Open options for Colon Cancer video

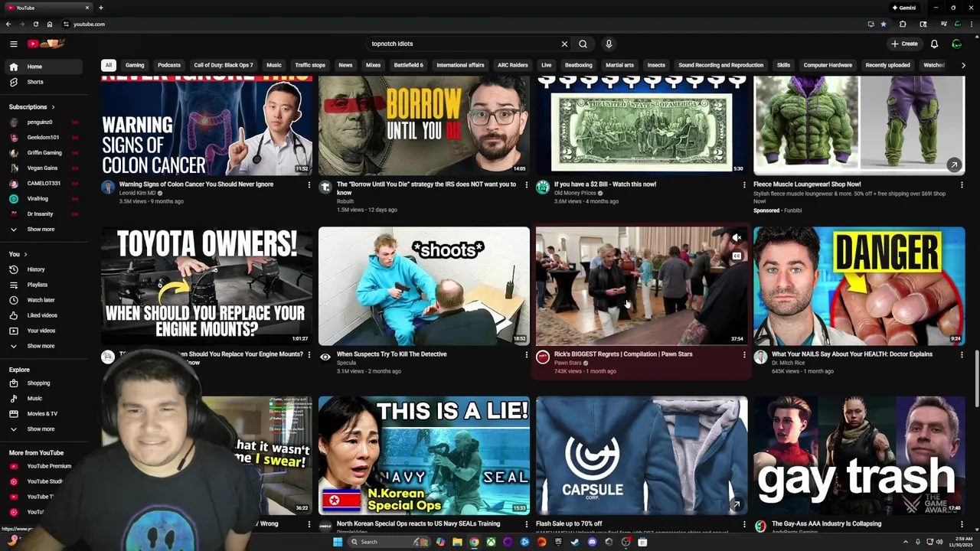[x=309, y=184]
